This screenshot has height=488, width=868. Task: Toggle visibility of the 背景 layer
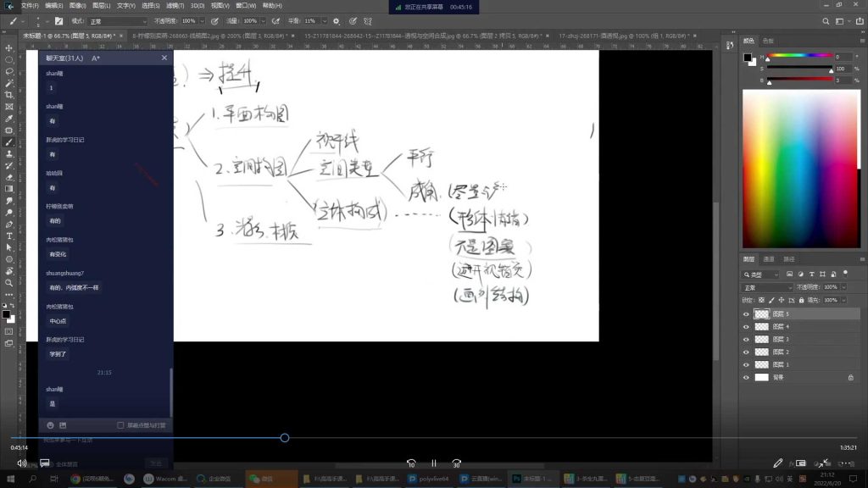point(746,377)
